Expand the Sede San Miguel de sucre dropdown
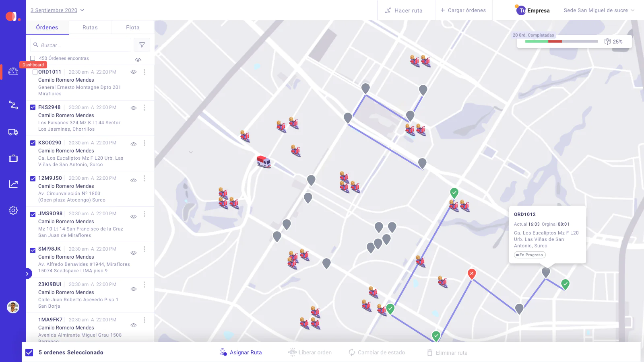This screenshot has height=362, width=644. (x=599, y=10)
